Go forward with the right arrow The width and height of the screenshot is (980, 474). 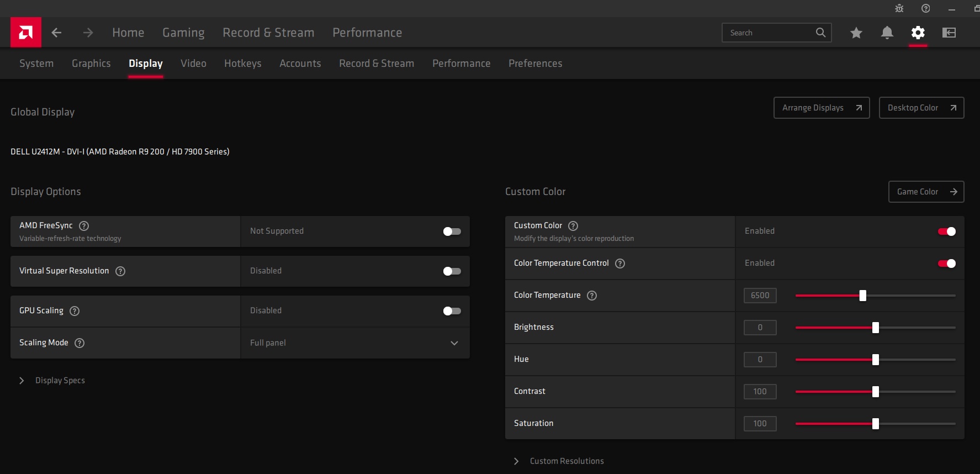click(x=88, y=33)
